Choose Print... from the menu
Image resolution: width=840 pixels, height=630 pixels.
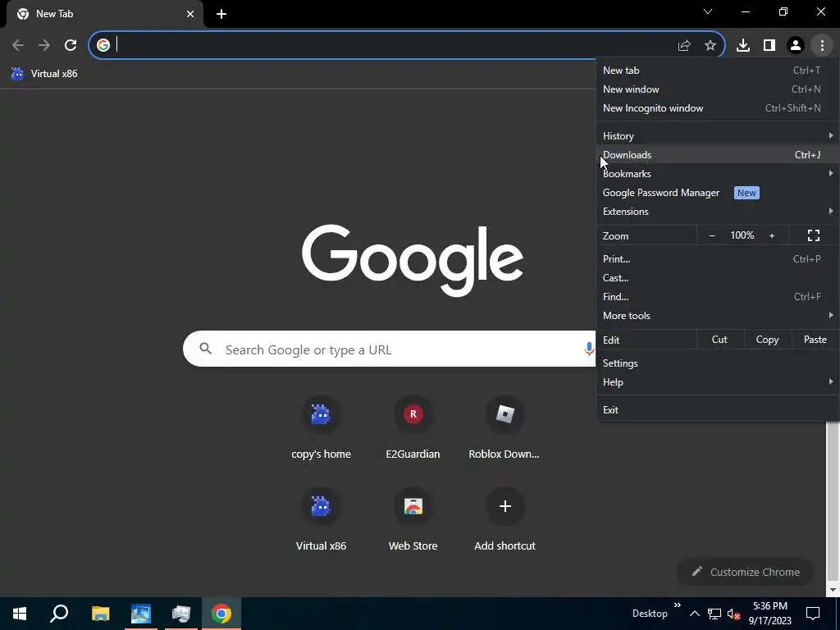[718, 258]
